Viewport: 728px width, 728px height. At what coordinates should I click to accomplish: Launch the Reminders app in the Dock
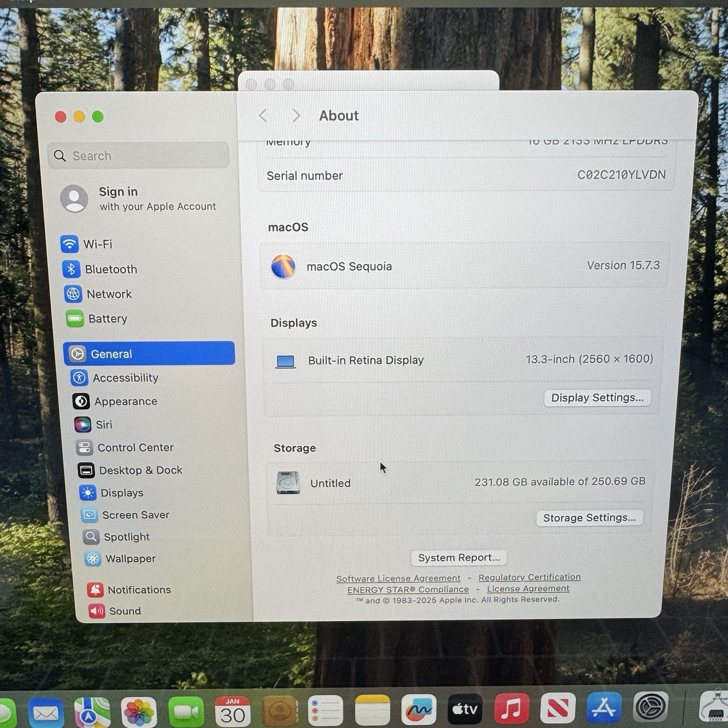click(326, 711)
